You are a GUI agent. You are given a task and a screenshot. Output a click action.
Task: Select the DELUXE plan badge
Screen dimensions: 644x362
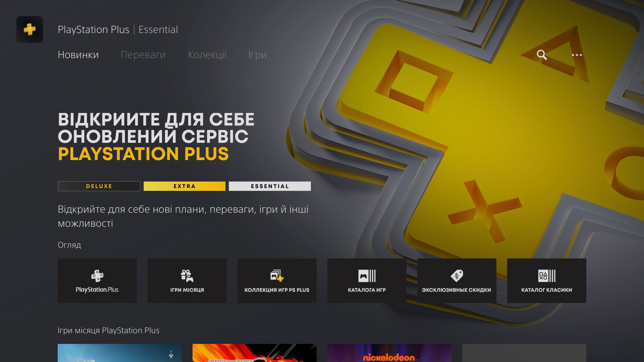(99, 186)
